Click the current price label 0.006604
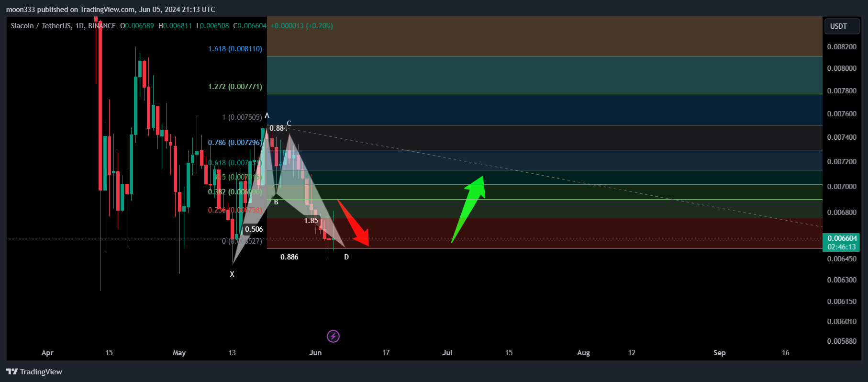This screenshot has width=868, height=382. [842, 238]
